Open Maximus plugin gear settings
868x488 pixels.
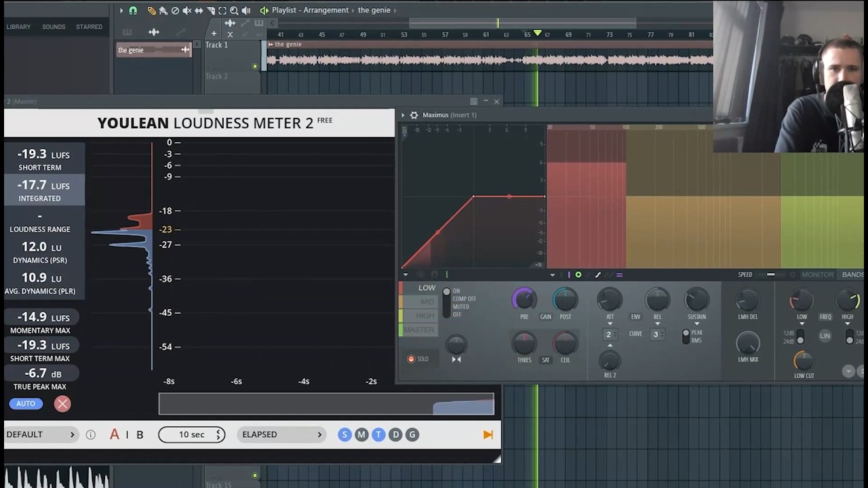point(414,115)
